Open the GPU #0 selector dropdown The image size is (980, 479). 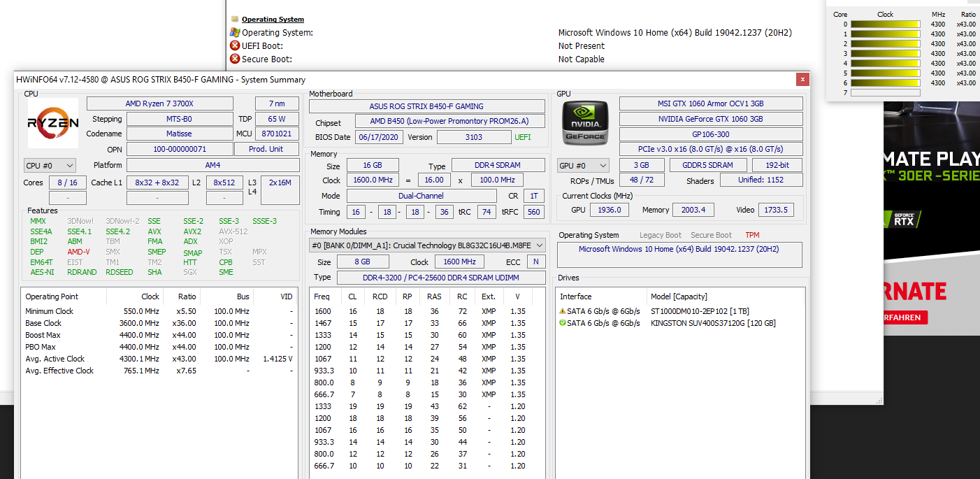click(x=583, y=166)
